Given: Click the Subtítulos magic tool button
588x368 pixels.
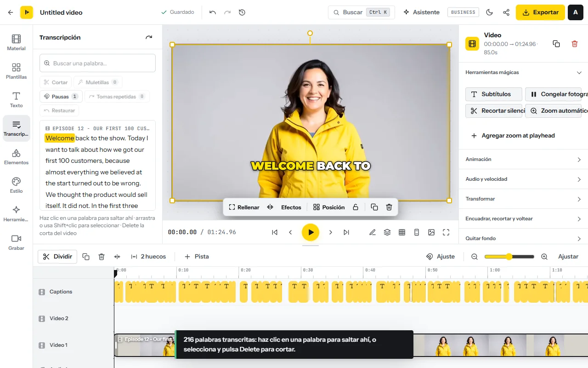Looking at the screenshot, I should point(494,94).
